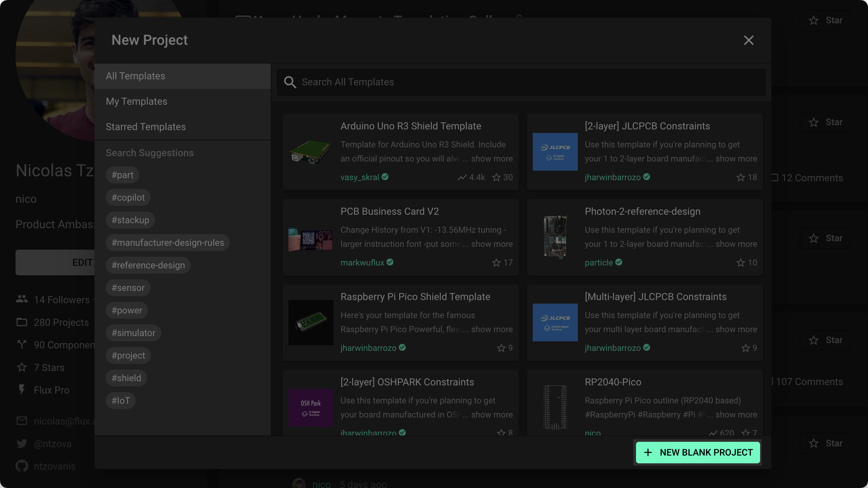Screen dimensions: 868x488
Task: Select the #project tag
Action: [128, 356]
